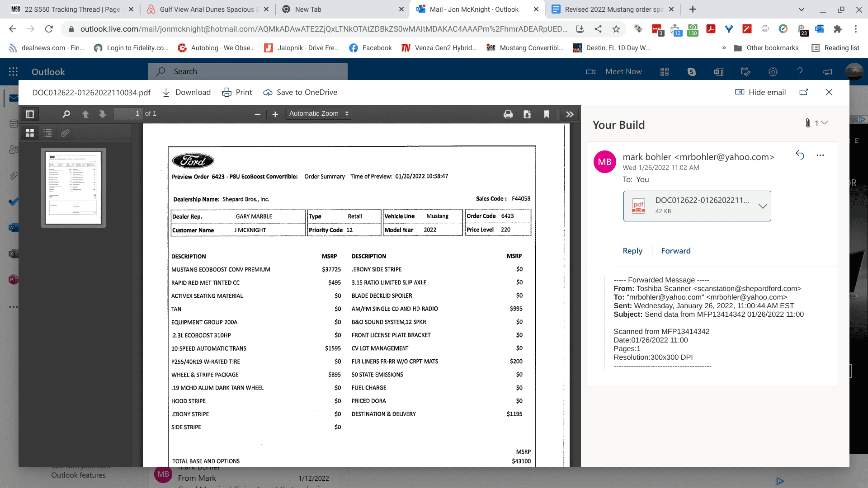
Task: Click the Download button
Action: pyautogui.click(x=187, y=92)
